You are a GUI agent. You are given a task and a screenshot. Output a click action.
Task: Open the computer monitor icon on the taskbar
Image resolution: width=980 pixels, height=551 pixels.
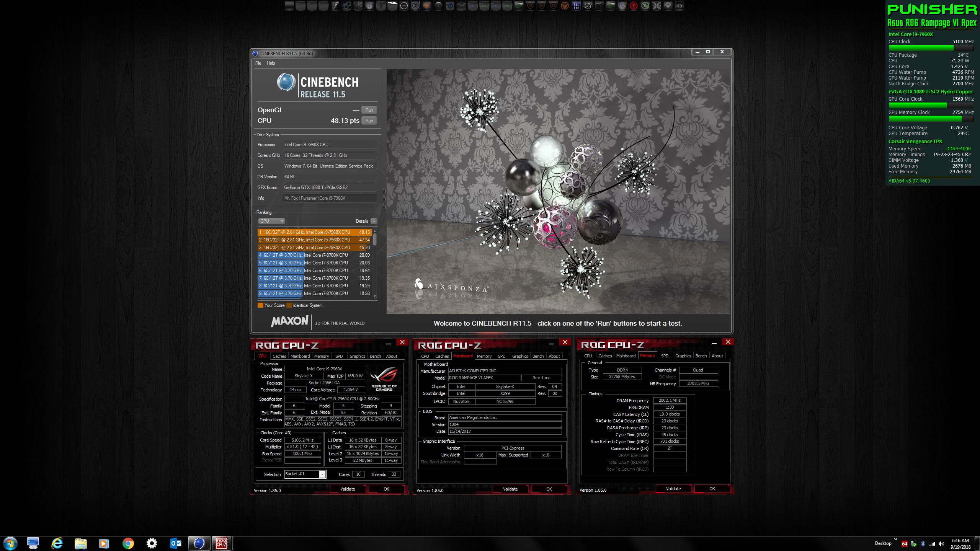(x=33, y=543)
